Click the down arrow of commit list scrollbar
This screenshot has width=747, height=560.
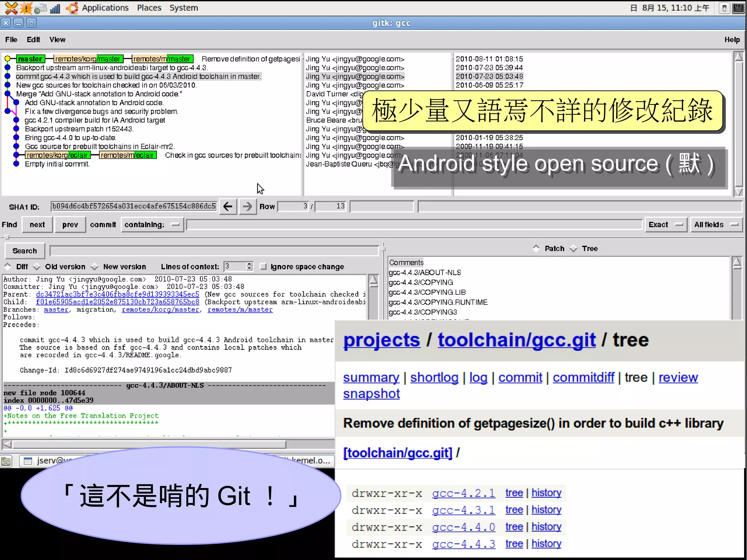click(x=739, y=192)
